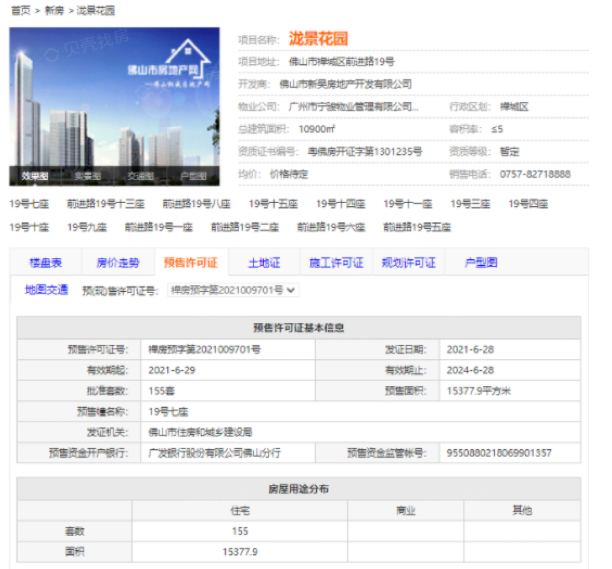Click the 19号三座 building link
The height and width of the screenshot is (569, 612).
tap(470, 203)
